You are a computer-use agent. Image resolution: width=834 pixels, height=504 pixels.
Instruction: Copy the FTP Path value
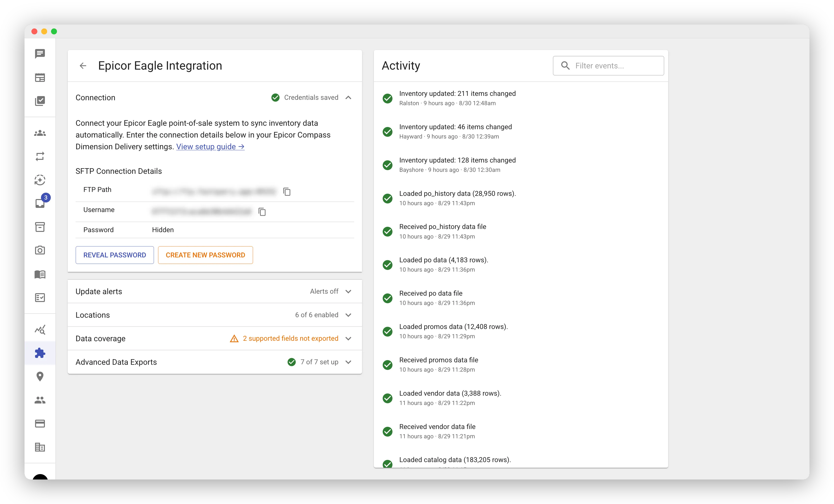coord(287,191)
